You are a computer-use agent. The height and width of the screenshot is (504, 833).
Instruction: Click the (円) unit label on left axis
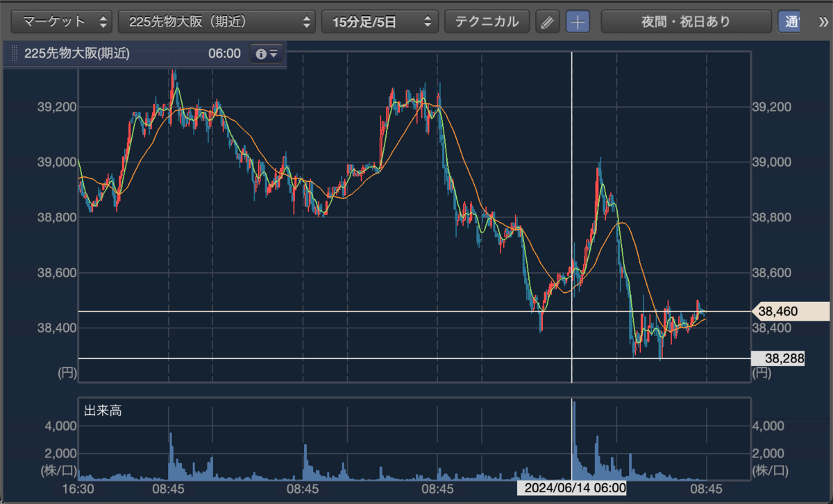tap(66, 373)
